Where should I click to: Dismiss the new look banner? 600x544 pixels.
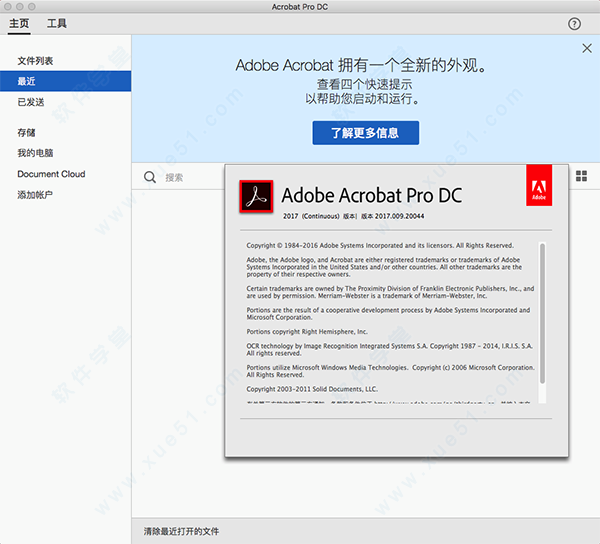[x=587, y=48]
